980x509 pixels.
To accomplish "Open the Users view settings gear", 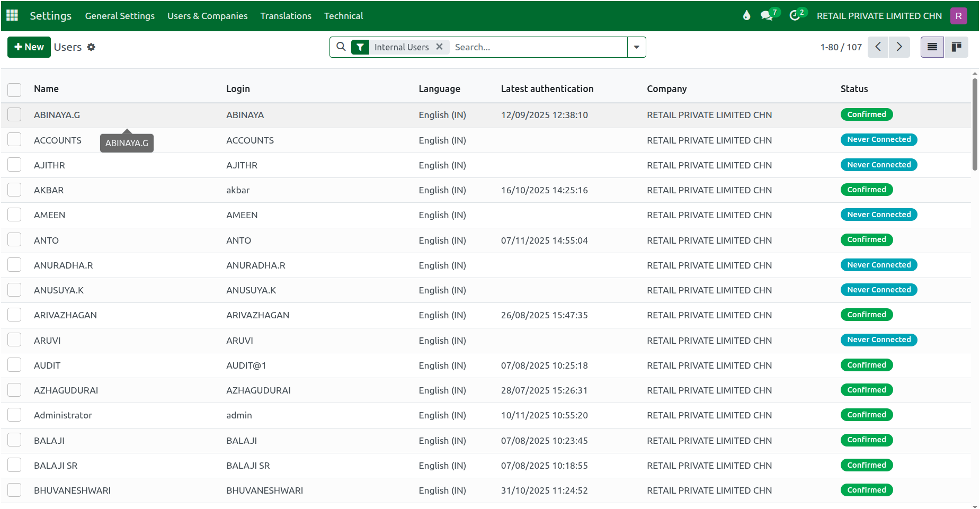I will point(91,47).
